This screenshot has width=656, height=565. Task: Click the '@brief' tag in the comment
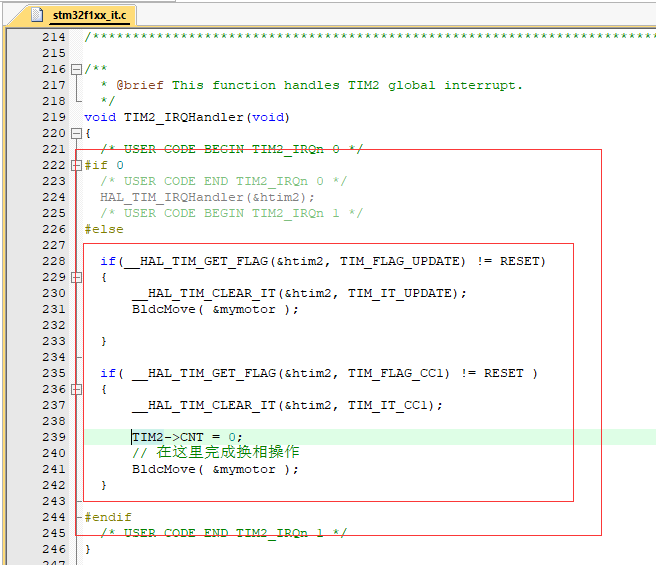point(140,85)
